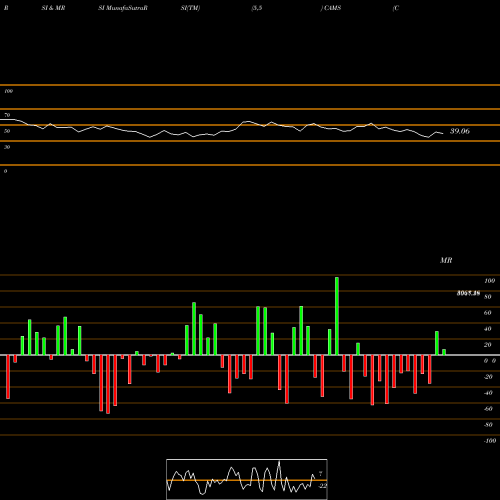Click the 'SI & MR' header text
Viewport: 500px width, 500px height.
click(x=53, y=8)
